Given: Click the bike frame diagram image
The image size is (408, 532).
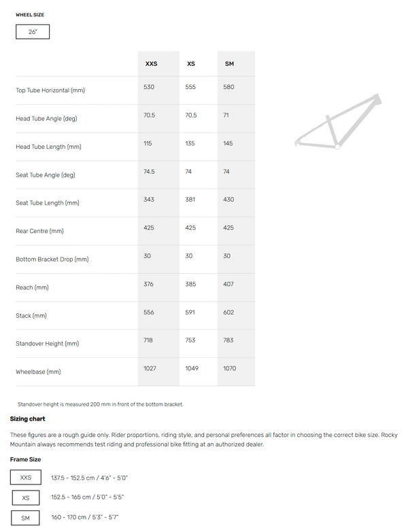Looking at the screenshot, I should [336, 122].
